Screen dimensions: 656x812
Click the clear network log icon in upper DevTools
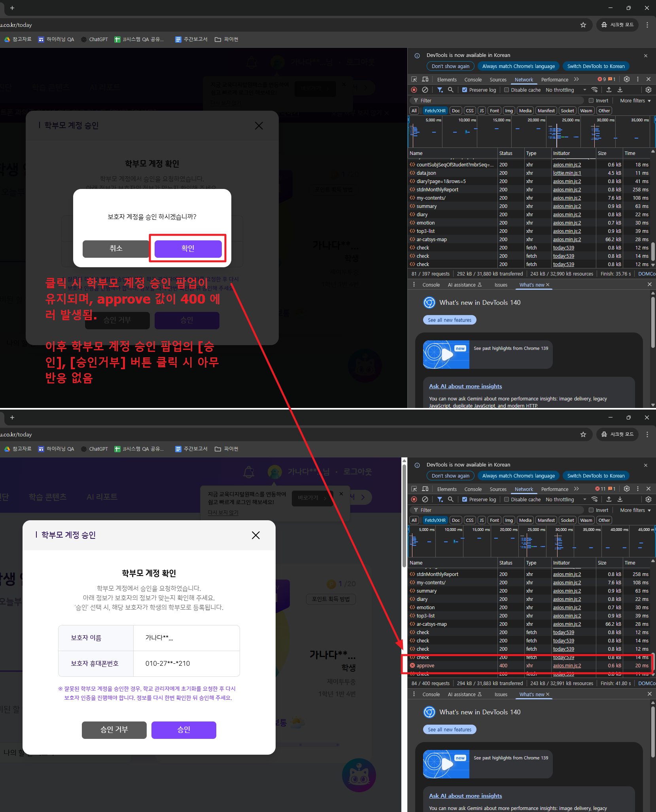[x=425, y=90]
